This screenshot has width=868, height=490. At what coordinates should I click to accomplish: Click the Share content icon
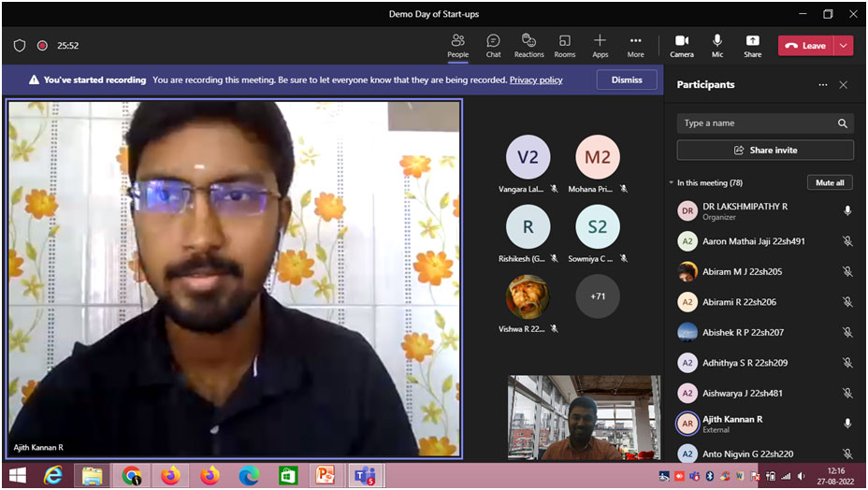pos(752,44)
